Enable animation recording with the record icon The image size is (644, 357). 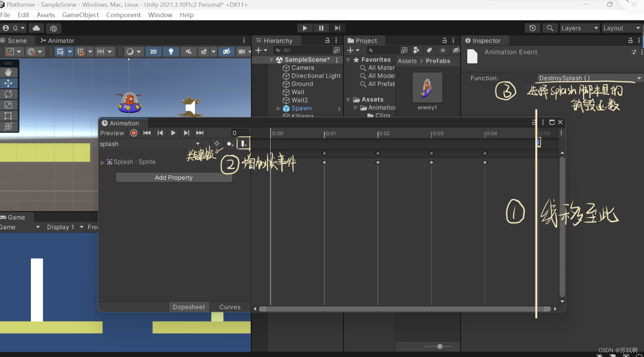point(133,133)
